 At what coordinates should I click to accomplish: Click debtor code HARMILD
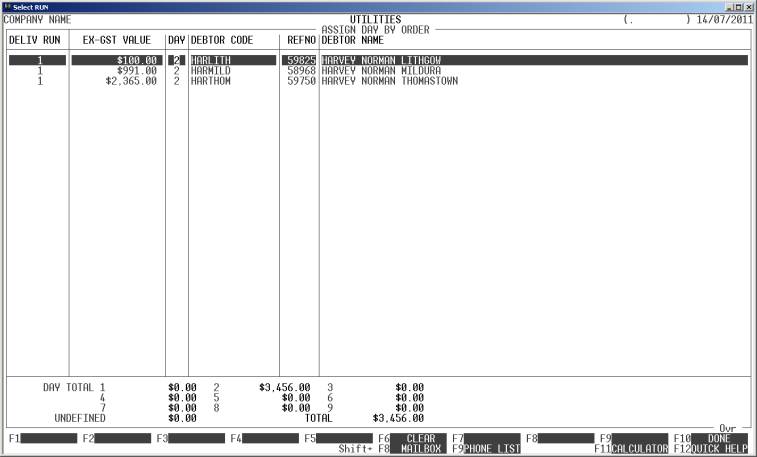pyautogui.click(x=210, y=70)
